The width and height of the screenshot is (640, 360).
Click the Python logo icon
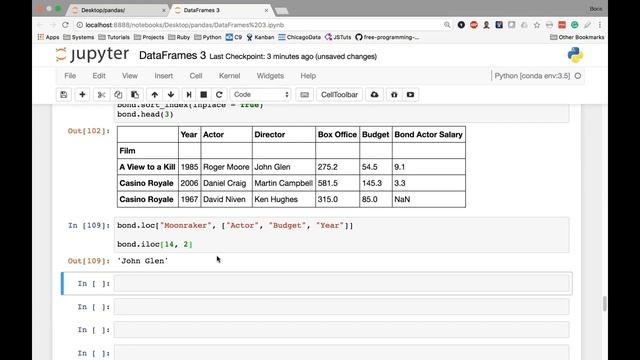point(575,55)
